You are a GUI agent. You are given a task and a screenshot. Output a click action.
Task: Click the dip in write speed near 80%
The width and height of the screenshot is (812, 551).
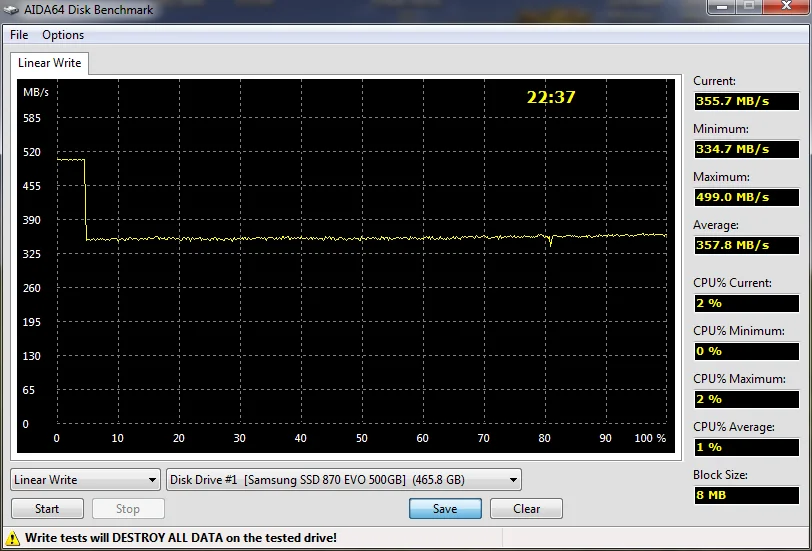point(550,242)
